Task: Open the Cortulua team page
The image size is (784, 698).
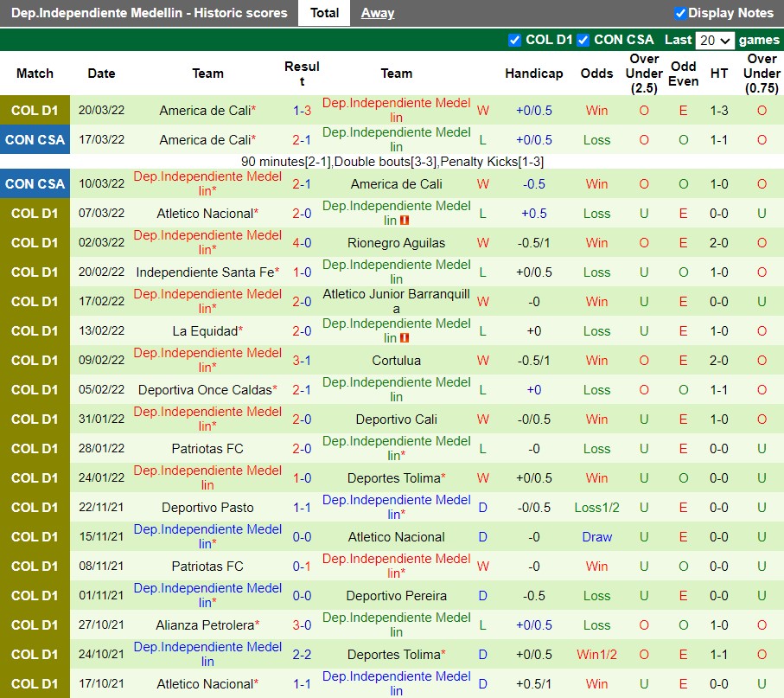Action: [x=396, y=361]
